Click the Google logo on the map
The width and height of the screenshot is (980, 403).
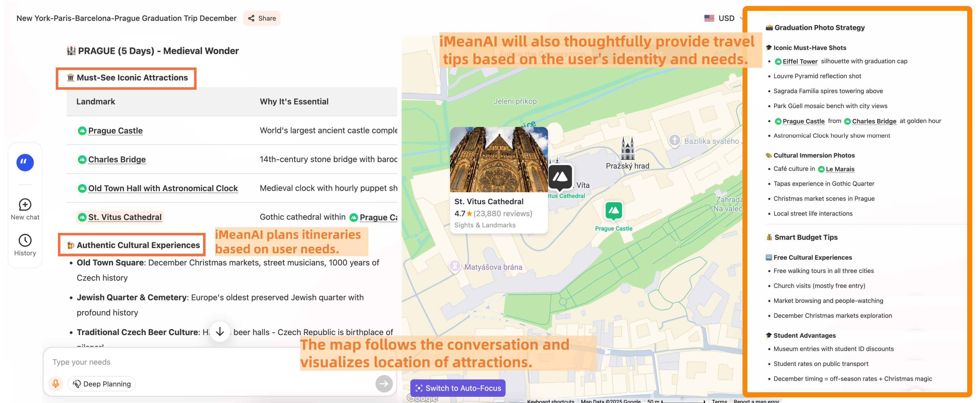point(422,398)
